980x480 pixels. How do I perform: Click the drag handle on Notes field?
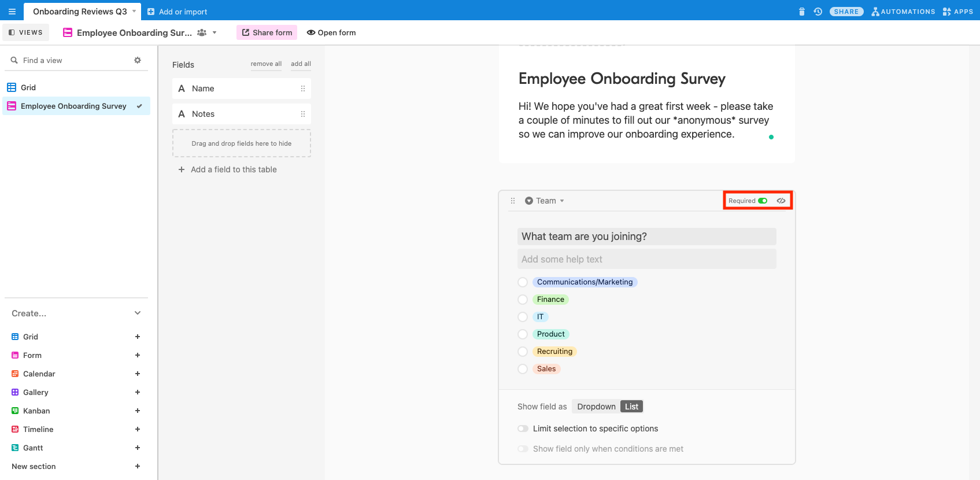303,114
